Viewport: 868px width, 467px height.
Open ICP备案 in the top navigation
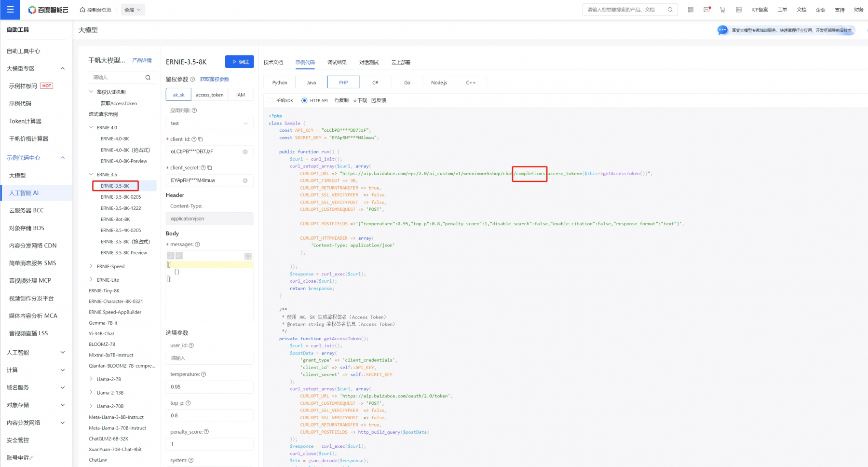click(x=759, y=10)
